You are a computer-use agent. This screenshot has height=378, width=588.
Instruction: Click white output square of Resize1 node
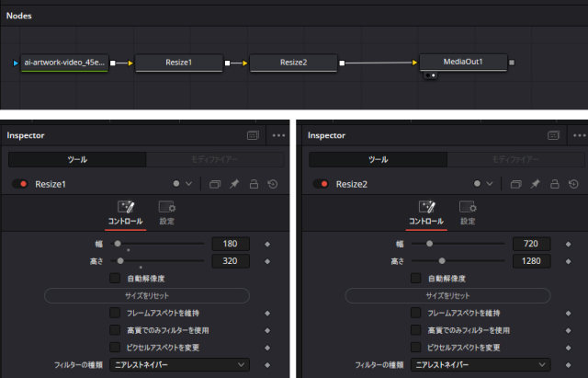point(227,63)
